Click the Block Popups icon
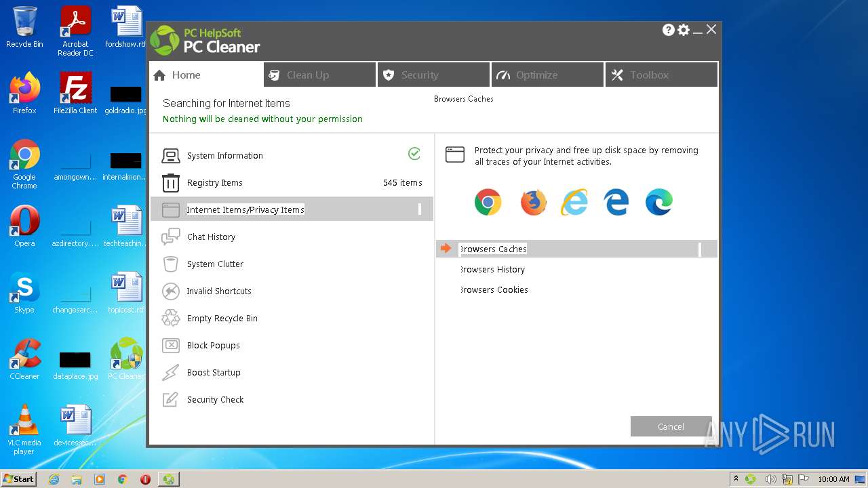This screenshot has width=868, height=488. pyautogui.click(x=170, y=345)
